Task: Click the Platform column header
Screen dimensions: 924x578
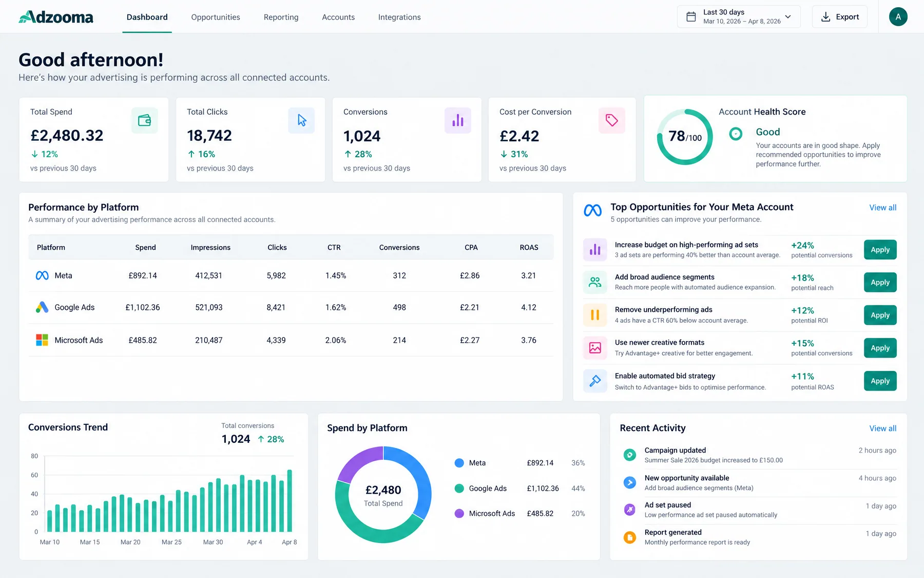Action: click(51, 248)
